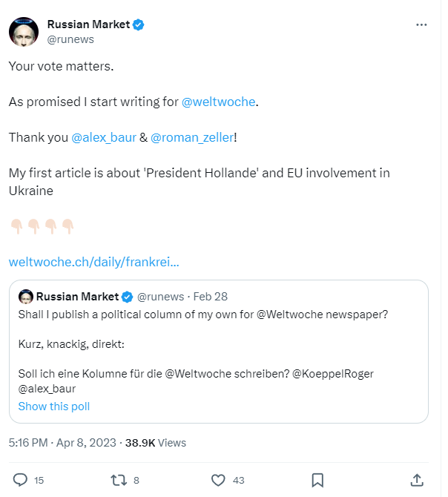
Task: Click the share upload icon
Action: [x=417, y=480]
